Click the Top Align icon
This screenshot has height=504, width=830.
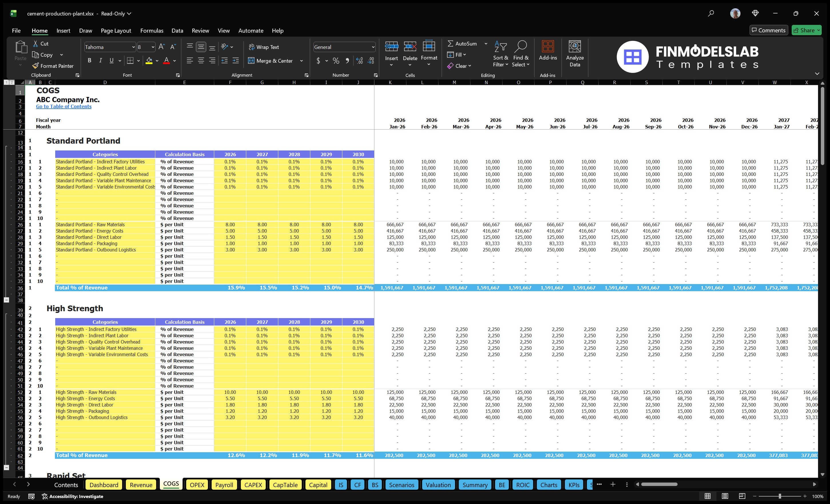pos(190,46)
